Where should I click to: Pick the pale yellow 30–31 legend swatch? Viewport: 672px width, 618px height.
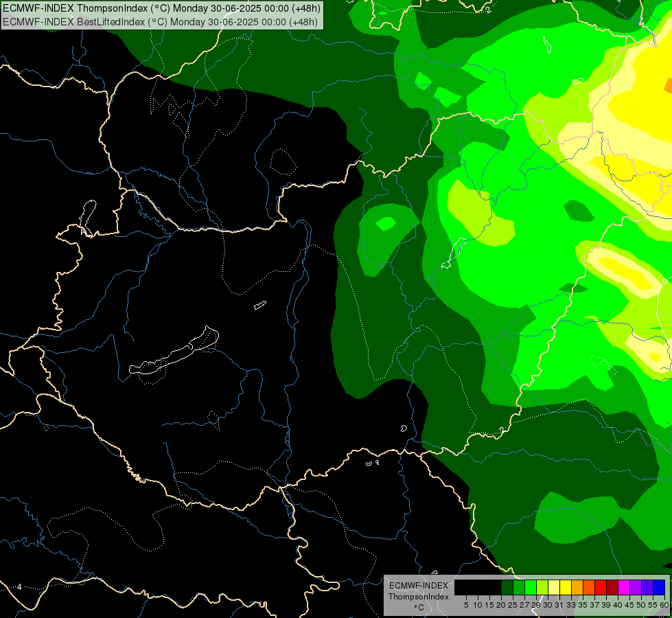(x=554, y=587)
